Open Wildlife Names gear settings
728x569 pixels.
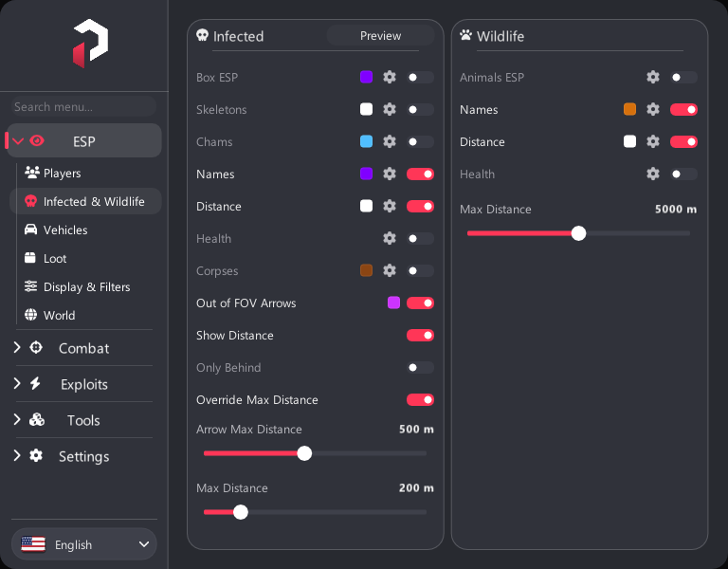point(653,109)
